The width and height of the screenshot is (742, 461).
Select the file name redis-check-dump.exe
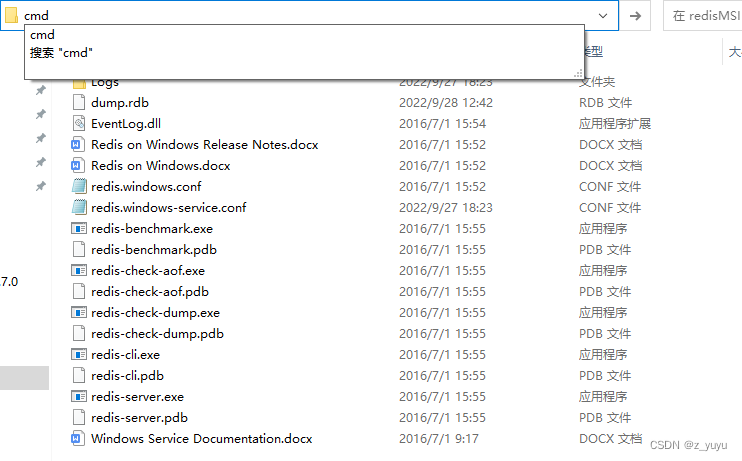pos(155,312)
